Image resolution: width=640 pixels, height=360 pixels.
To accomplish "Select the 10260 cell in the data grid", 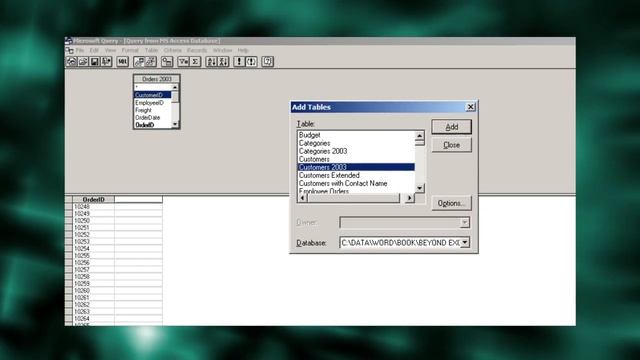I will [x=93, y=291].
